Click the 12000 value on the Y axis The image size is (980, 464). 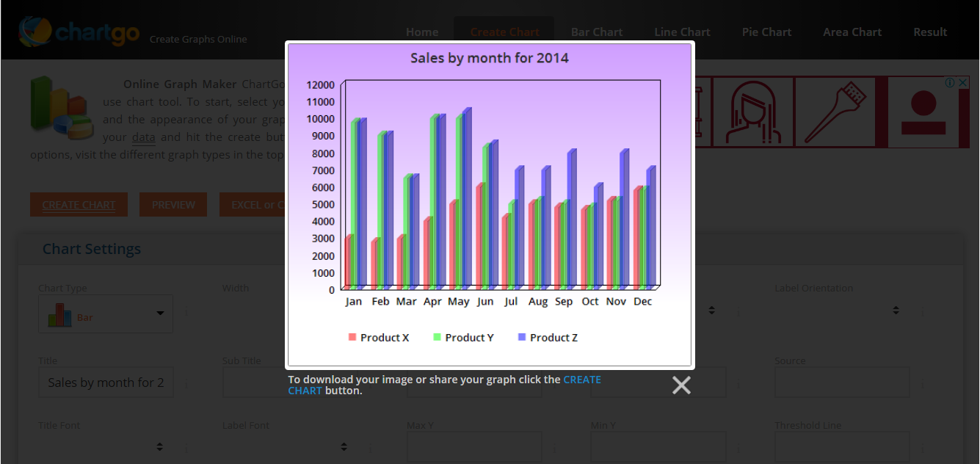pos(320,84)
